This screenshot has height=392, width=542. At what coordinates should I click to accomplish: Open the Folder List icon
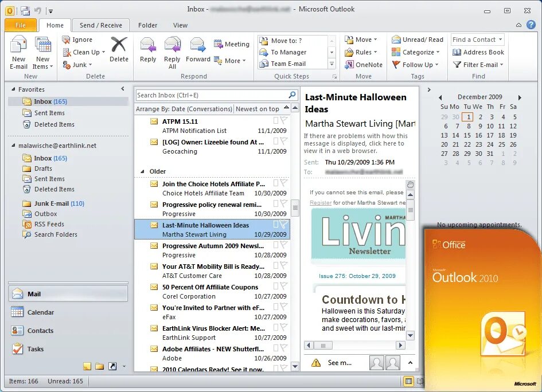(100, 366)
